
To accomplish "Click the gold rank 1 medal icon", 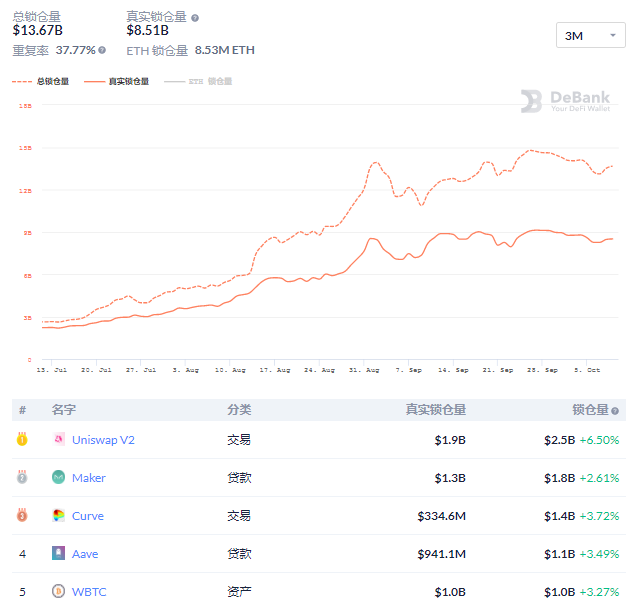I will [22, 439].
